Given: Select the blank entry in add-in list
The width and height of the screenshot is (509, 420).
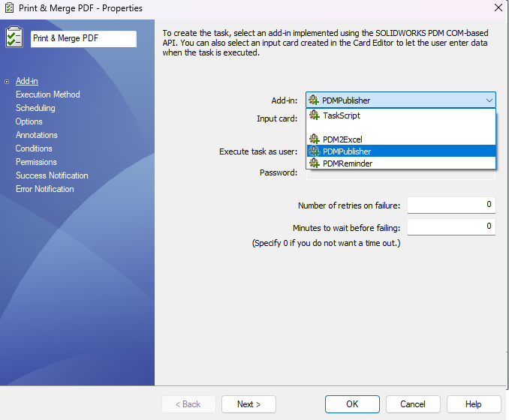Looking at the screenshot, I should (401, 127).
